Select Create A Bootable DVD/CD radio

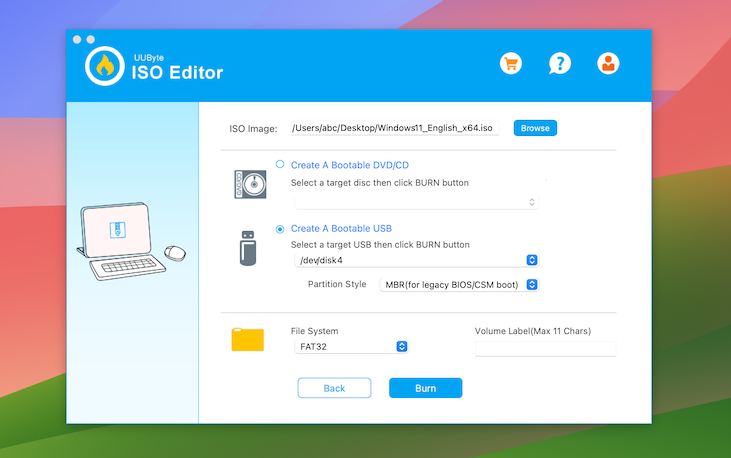click(280, 164)
